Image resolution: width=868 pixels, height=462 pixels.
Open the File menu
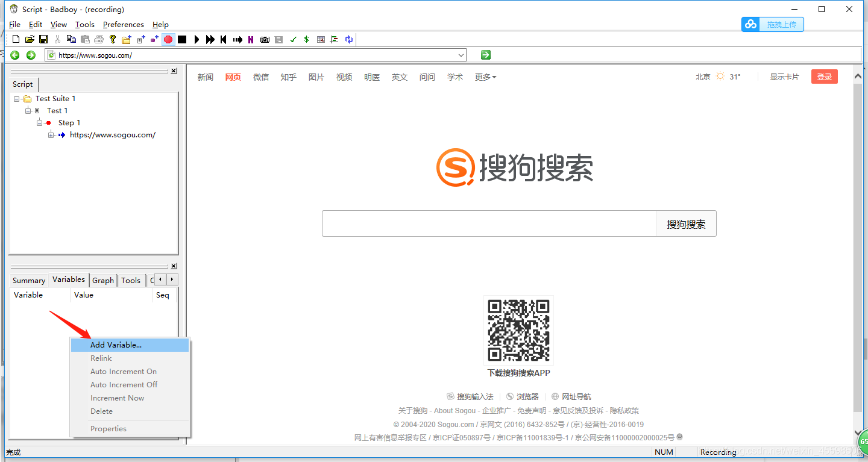(x=15, y=24)
